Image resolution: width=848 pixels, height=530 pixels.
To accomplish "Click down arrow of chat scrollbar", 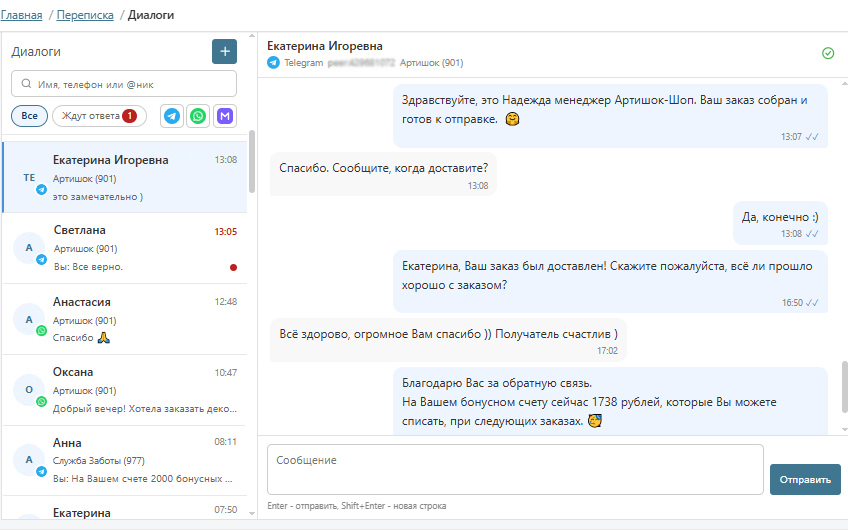I will pos(844,429).
